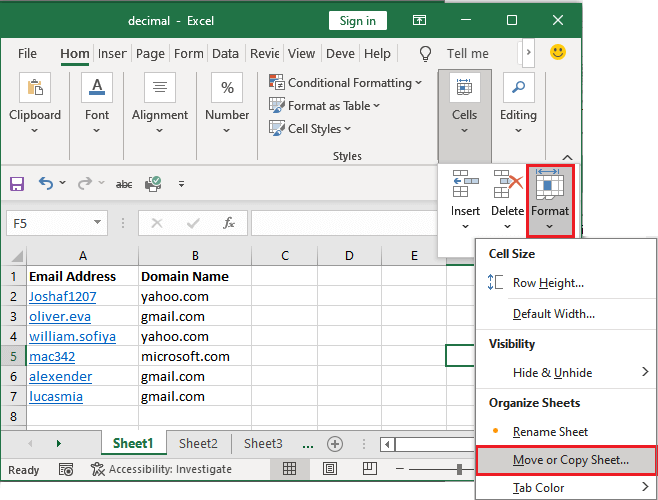Switch to the Sheet2 tab
The height and width of the screenshot is (500, 658).
click(x=198, y=444)
